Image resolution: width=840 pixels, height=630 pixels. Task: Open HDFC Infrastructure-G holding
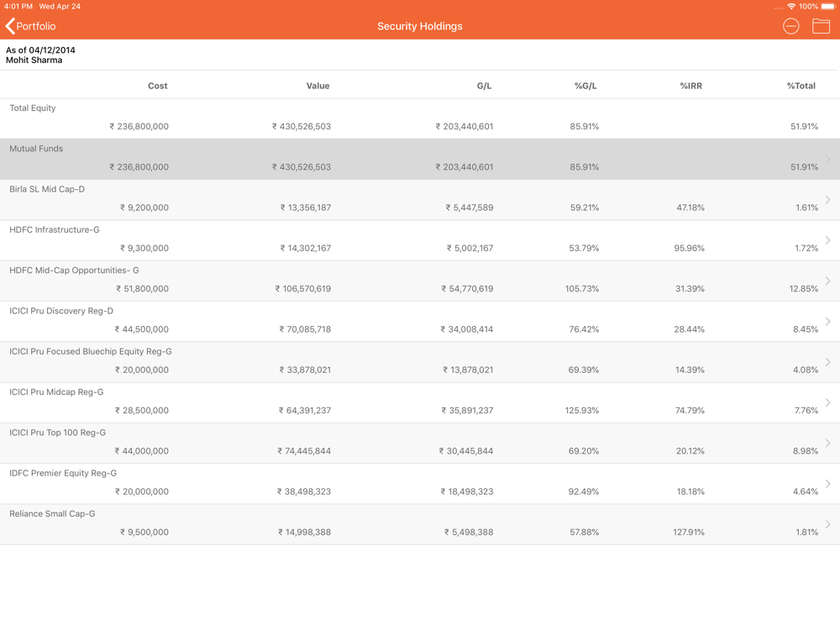(x=54, y=230)
